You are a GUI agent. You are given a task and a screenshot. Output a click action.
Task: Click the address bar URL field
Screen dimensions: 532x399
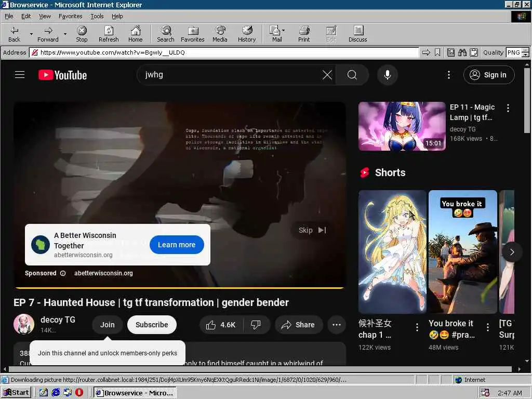click(224, 52)
